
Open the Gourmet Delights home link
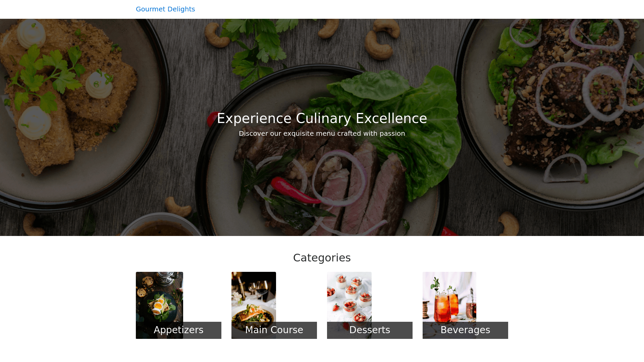[165, 9]
